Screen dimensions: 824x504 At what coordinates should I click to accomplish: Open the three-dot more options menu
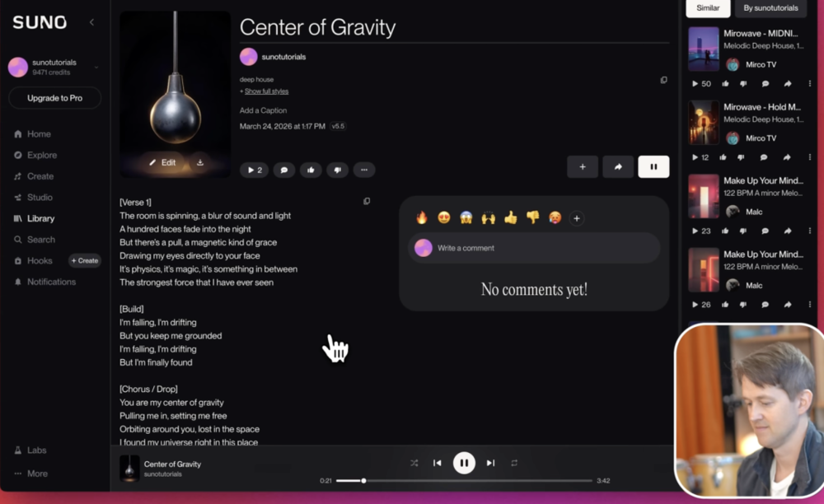click(363, 170)
